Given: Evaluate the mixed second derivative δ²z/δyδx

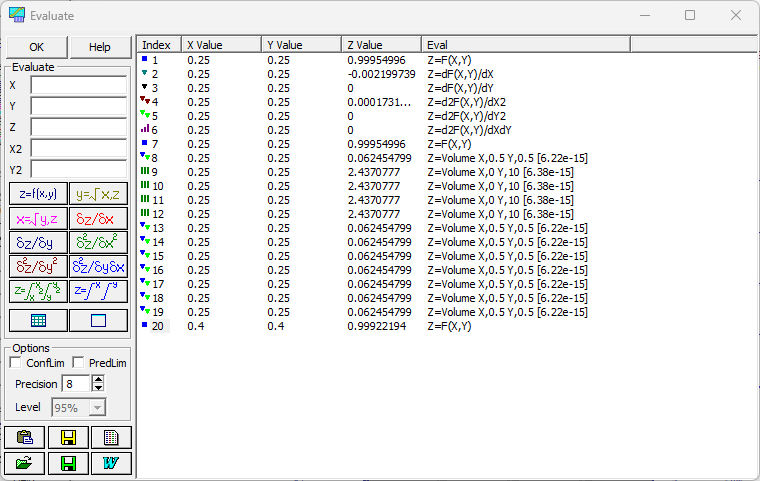Looking at the screenshot, I should [98, 267].
